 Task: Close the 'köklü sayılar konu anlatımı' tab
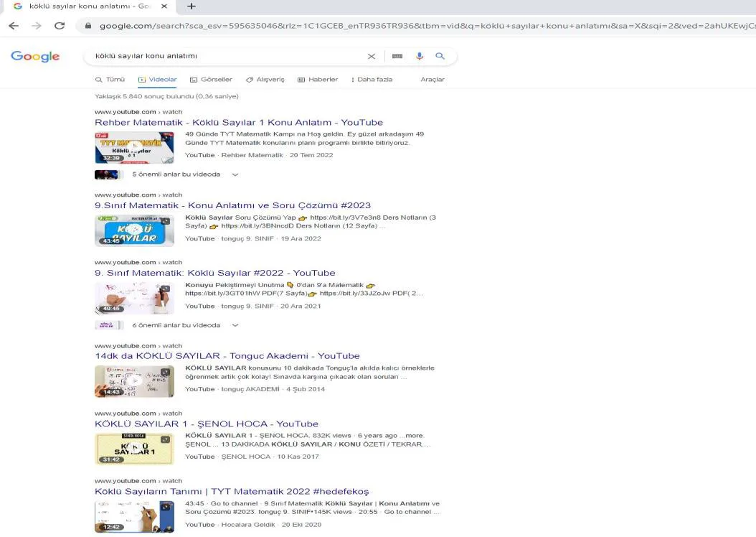pyautogui.click(x=164, y=6)
